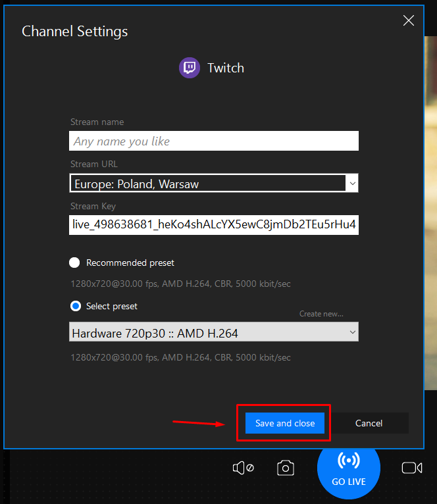Click the Twitch service name text
Image resolution: width=437 pixels, height=504 pixels.
pyautogui.click(x=226, y=68)
